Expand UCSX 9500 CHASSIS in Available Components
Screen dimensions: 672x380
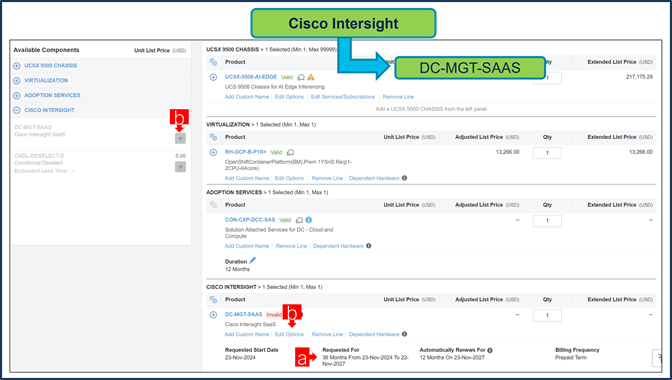[17, 66]
